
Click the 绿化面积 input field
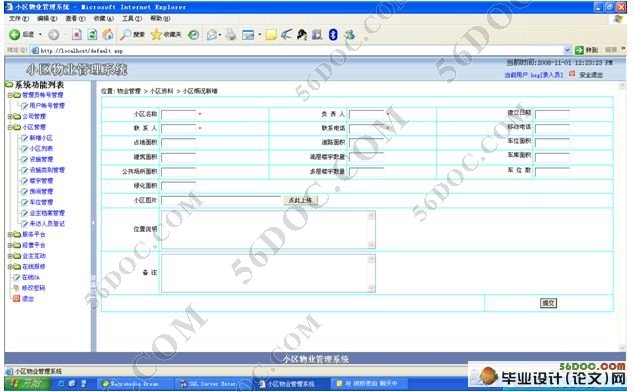179,186
